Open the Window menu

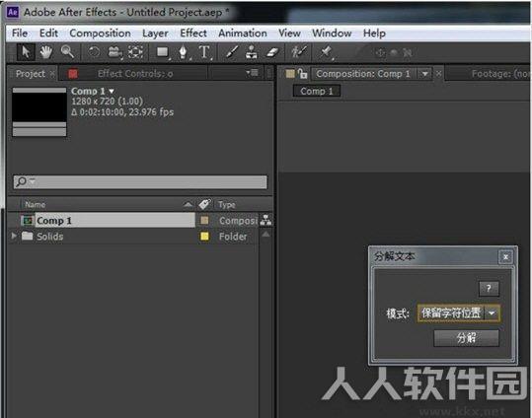(332, 34)
